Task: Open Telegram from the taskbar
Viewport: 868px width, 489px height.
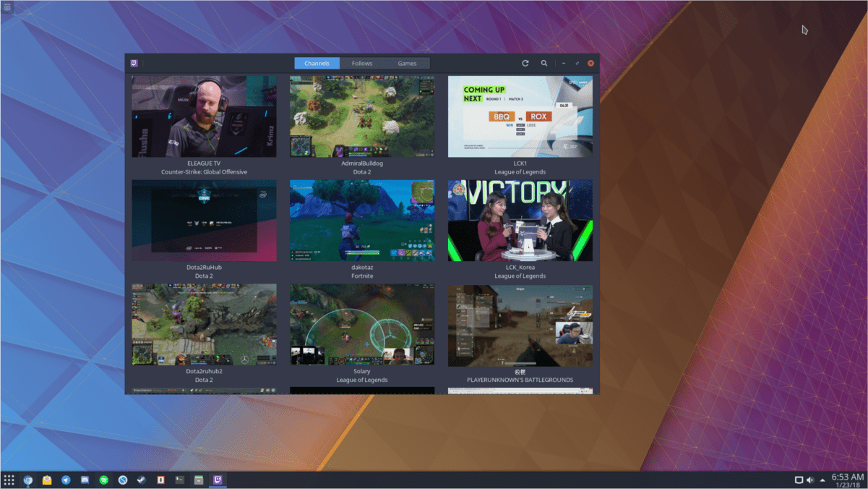Action: [x=66, y=480]
